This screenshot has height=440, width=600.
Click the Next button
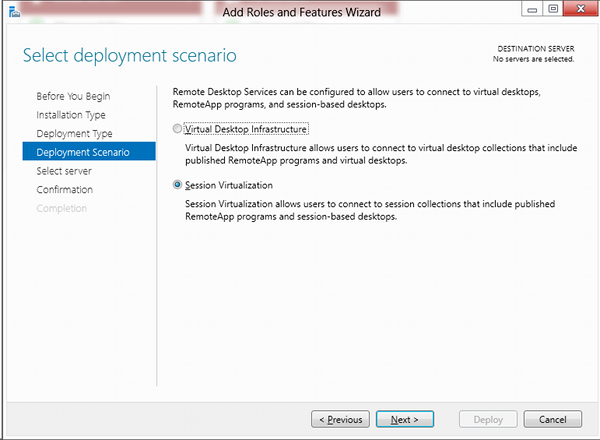pos(405,419)
